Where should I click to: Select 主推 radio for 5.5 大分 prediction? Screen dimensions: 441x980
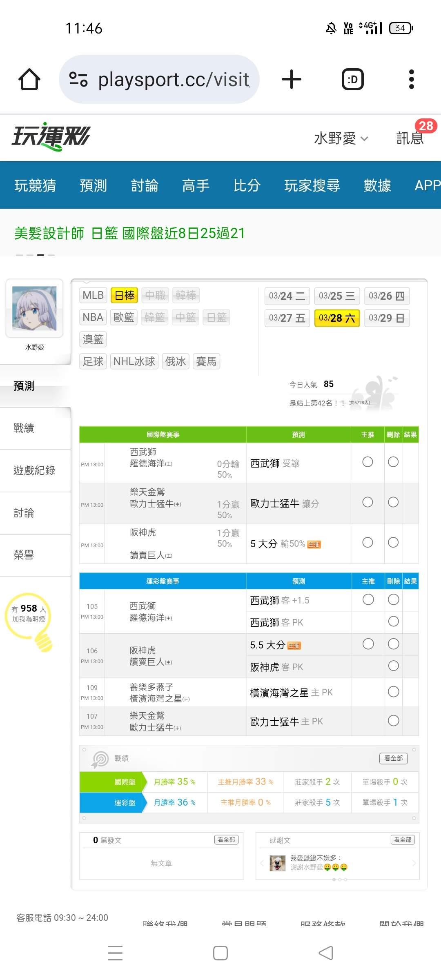point(368,644)
